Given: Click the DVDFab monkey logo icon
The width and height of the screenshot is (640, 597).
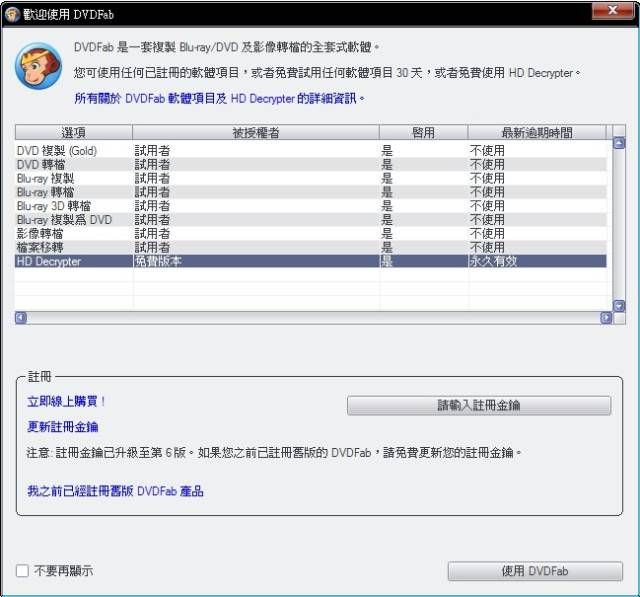Looking at the screenshot, I should click(37, 67).
